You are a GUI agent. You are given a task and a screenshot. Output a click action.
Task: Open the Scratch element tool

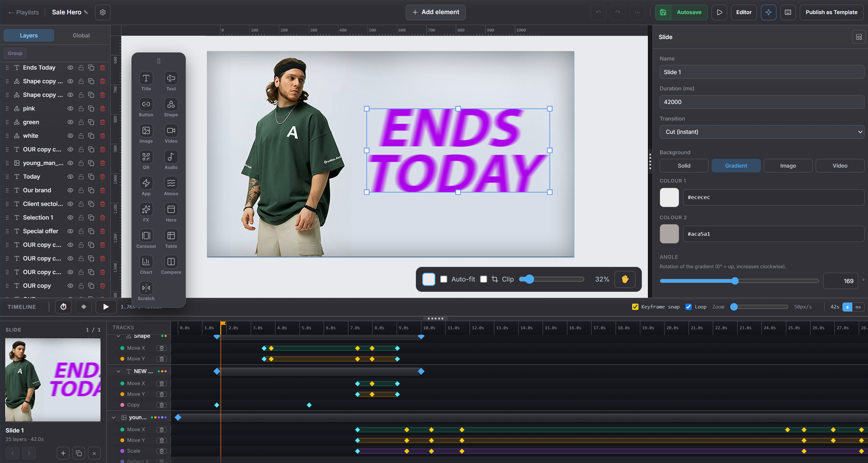(146, 291)
